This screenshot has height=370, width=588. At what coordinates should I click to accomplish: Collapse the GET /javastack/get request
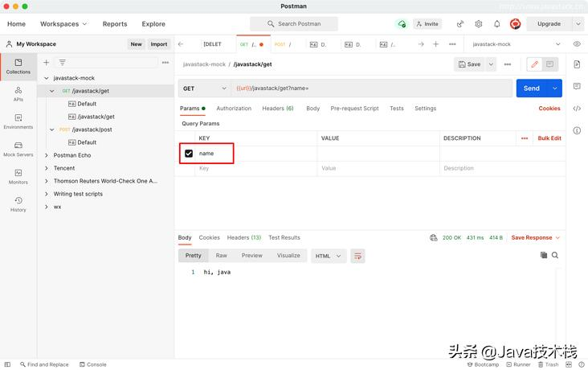point(52,91)
